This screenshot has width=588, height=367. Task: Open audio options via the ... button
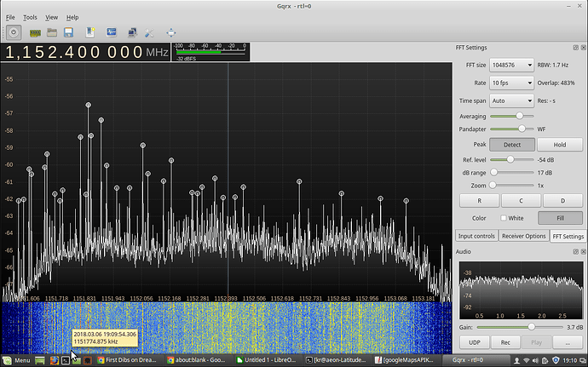[568, 342]
